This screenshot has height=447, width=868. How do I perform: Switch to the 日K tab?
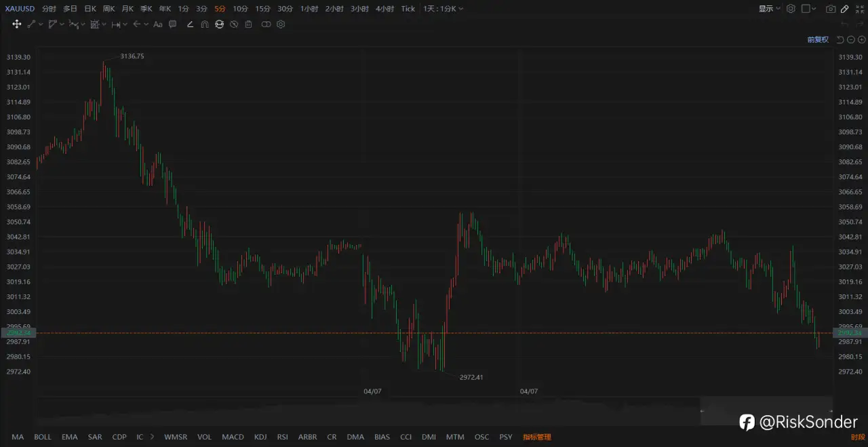coord(90,9)
